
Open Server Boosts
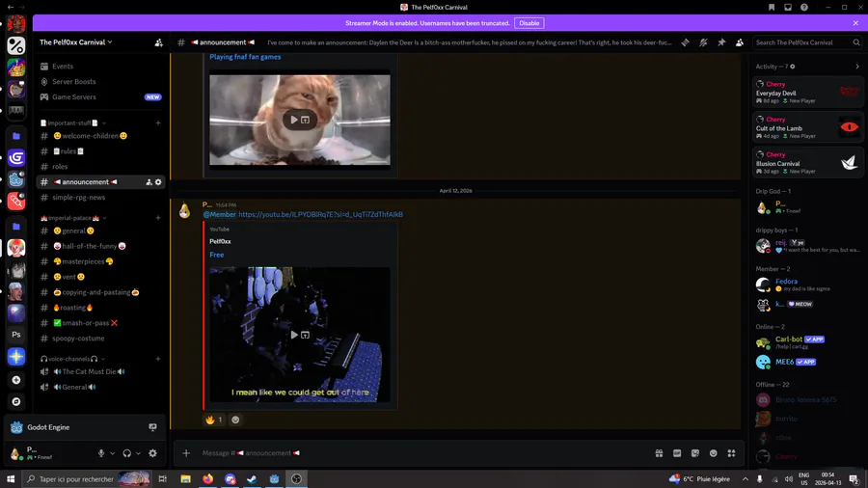click(100, 81)
